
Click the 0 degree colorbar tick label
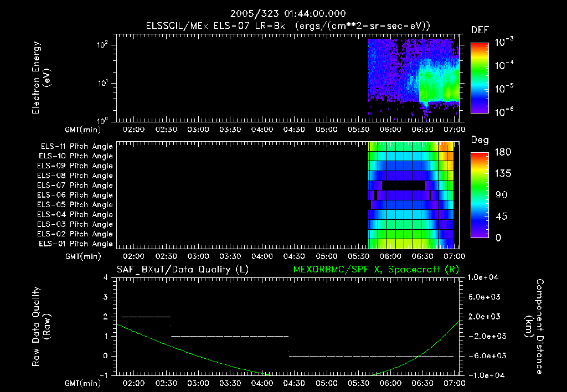[x=498, y=238]
